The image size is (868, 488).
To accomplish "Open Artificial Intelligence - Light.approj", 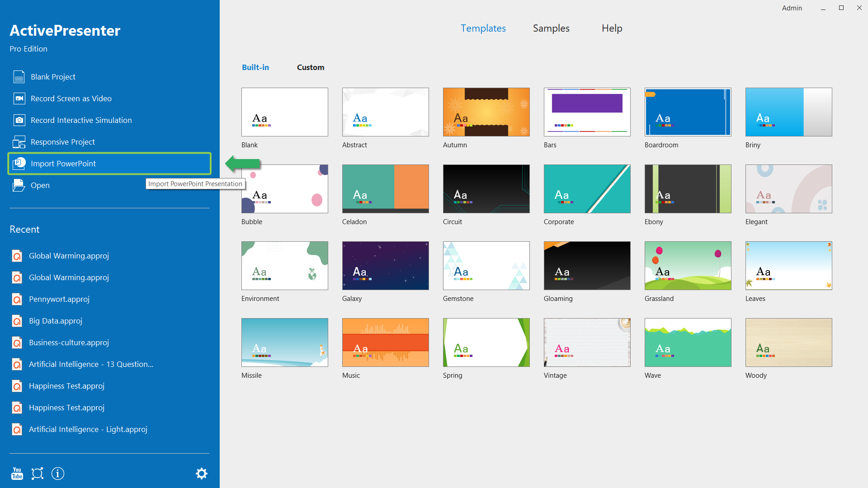I will [x=88, y=429].
